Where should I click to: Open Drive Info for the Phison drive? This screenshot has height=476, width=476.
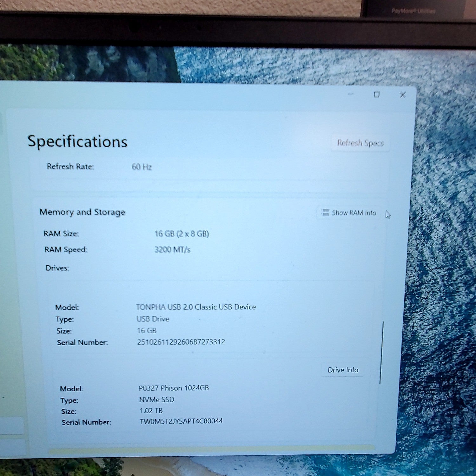(343, 370)
